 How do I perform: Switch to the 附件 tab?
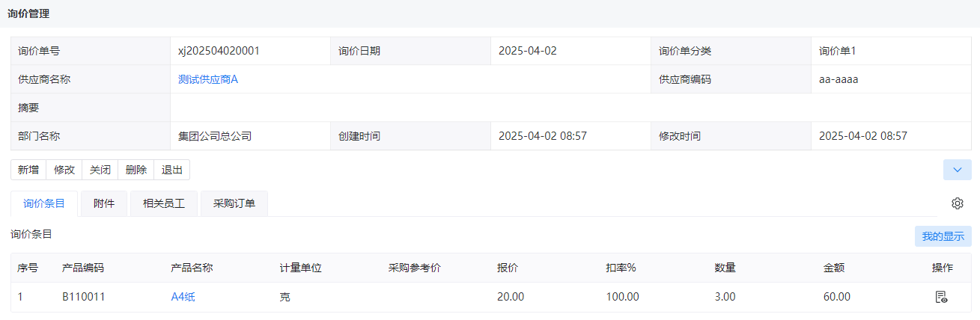pyautogui.click(x=104, y=203)
